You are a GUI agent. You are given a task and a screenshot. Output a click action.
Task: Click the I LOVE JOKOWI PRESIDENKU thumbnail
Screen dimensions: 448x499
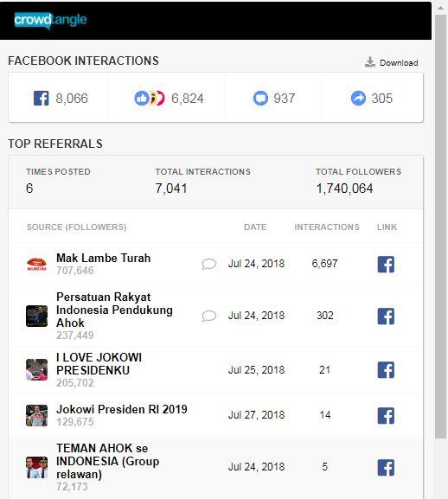pyautogui.click(x=36, y=370)
